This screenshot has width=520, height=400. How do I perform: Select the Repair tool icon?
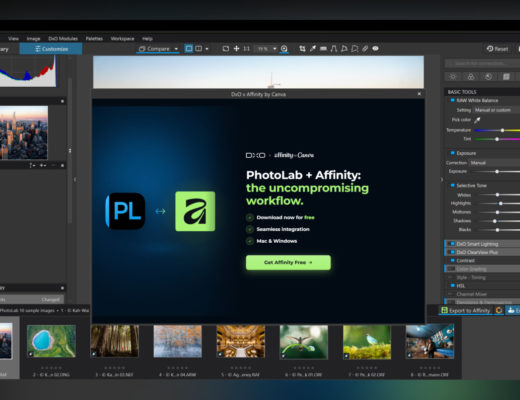[365, 49]
